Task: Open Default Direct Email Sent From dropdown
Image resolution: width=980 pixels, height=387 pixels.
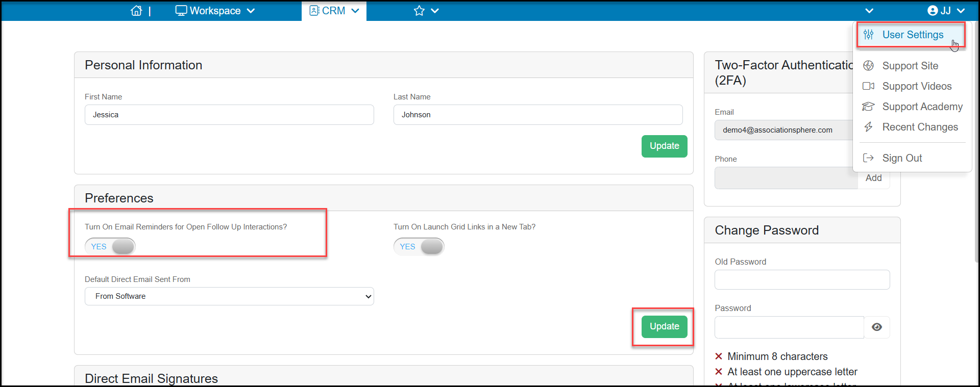Action: tap(229, 296)
